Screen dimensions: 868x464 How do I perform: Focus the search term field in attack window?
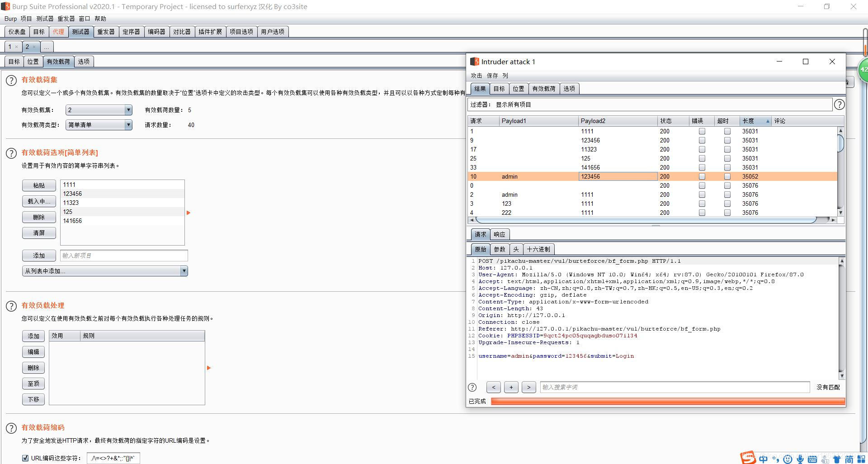(675, 387)
